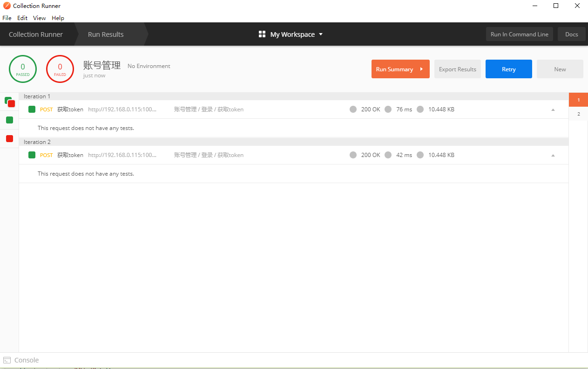Click the No Environment label
The image size is (588, 369).
tap(149, 66)
